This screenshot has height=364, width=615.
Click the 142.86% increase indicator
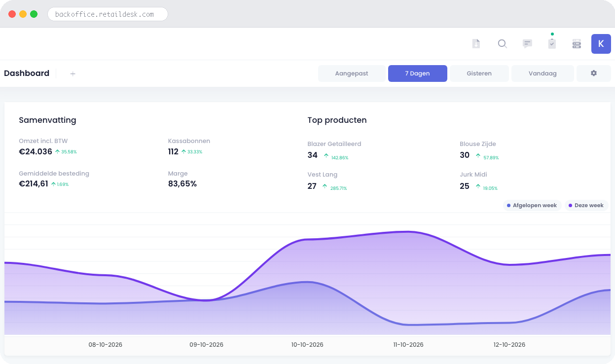(336, 156)
